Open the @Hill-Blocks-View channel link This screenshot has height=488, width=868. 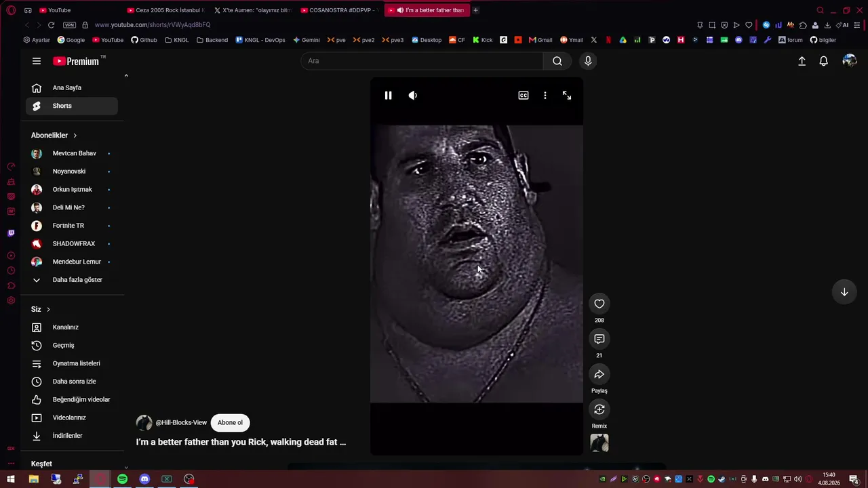(x=181, y=423)
